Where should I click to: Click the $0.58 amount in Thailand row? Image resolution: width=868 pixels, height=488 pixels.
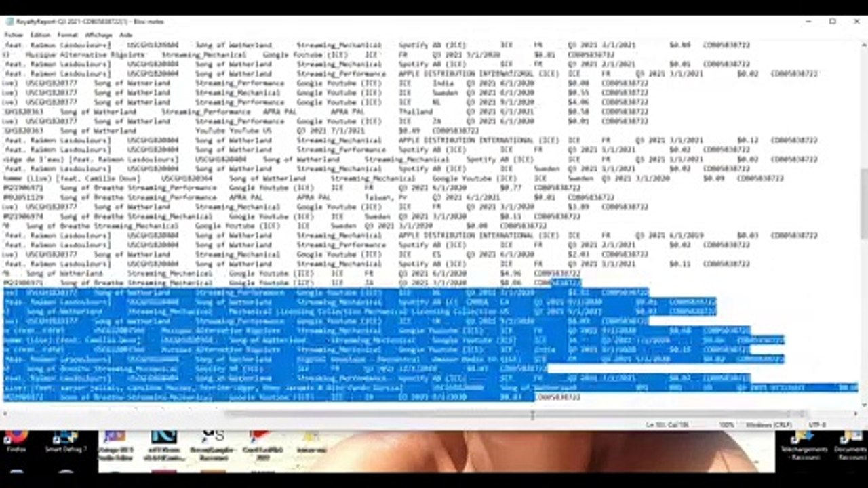578,112
